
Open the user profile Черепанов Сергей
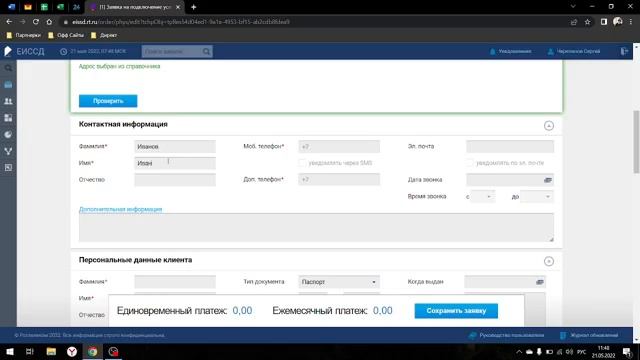point(574,51)
